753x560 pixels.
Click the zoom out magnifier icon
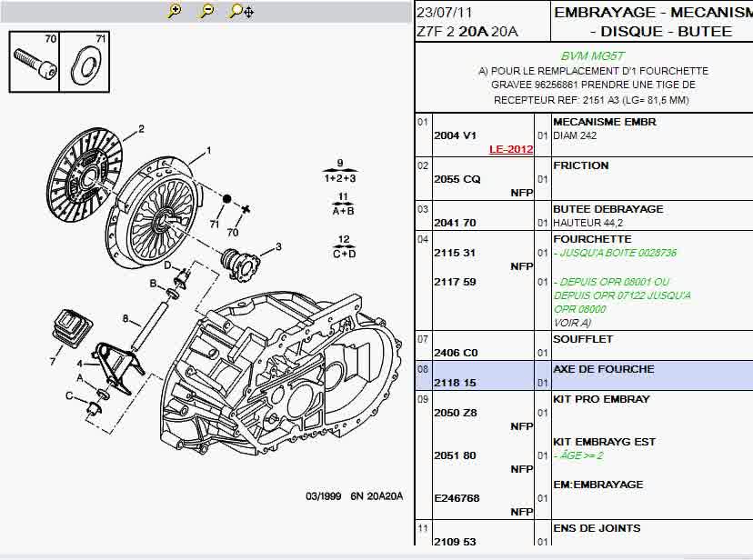206,11
